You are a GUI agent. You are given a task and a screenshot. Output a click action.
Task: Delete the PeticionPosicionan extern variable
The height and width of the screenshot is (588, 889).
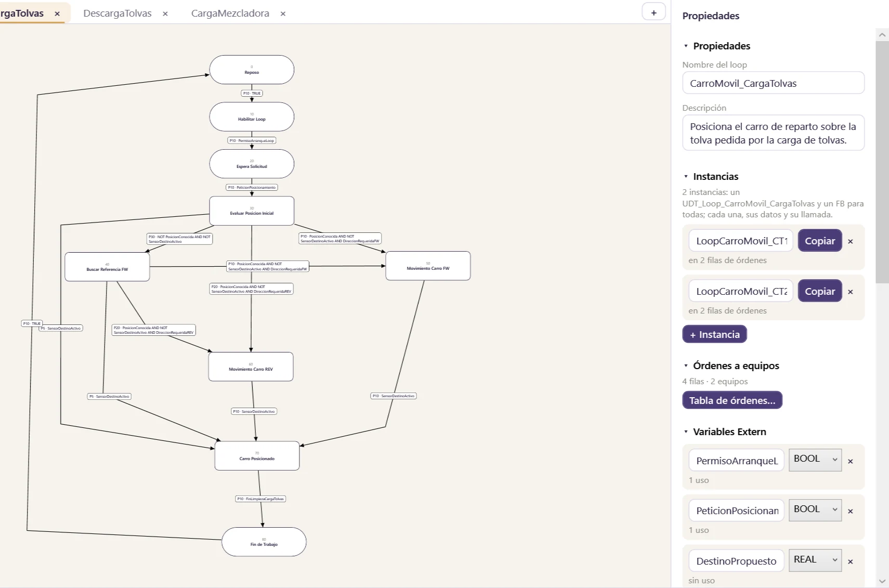pos(851,511)
